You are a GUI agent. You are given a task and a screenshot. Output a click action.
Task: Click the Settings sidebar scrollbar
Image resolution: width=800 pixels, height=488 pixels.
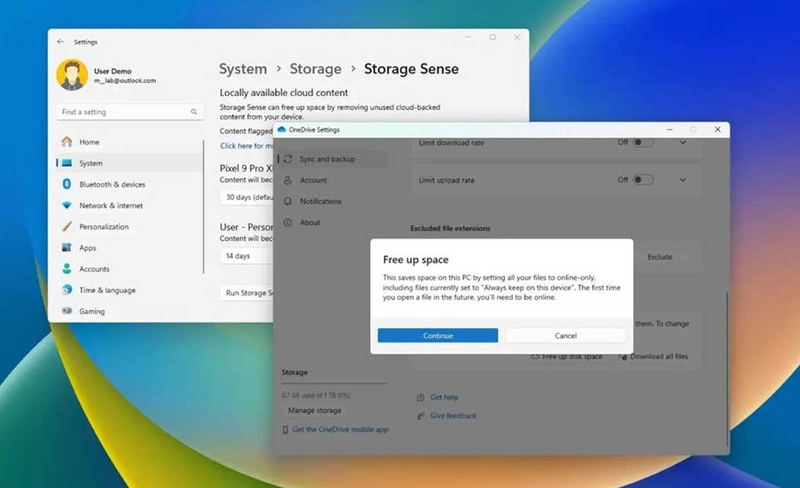204,207
